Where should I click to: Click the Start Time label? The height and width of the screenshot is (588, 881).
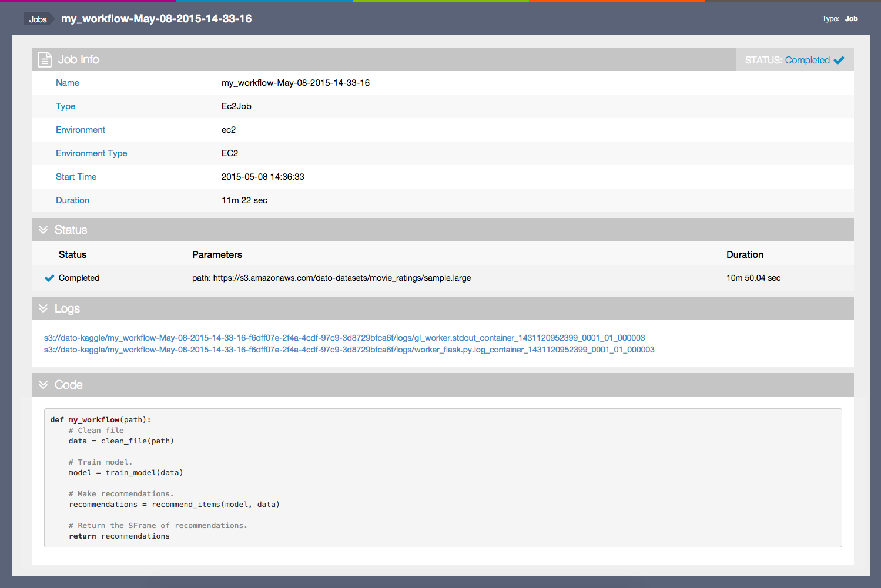(76, 177)
